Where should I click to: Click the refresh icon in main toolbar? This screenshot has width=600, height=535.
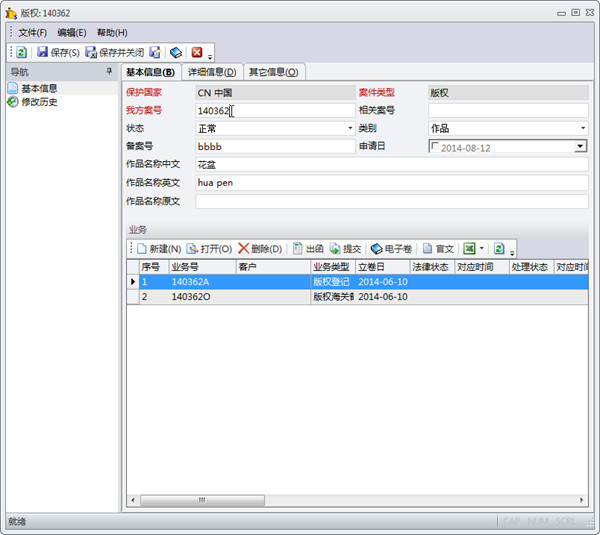click(x=21, y=52)
